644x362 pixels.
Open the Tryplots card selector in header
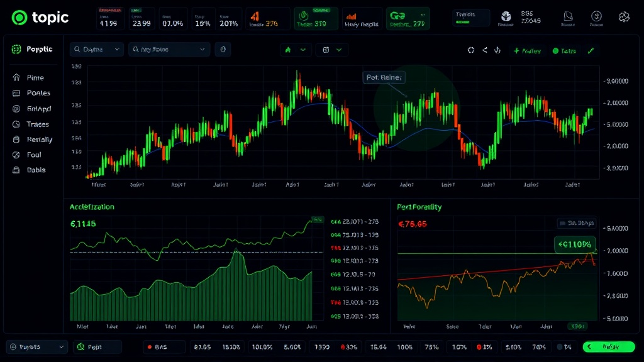471,18
